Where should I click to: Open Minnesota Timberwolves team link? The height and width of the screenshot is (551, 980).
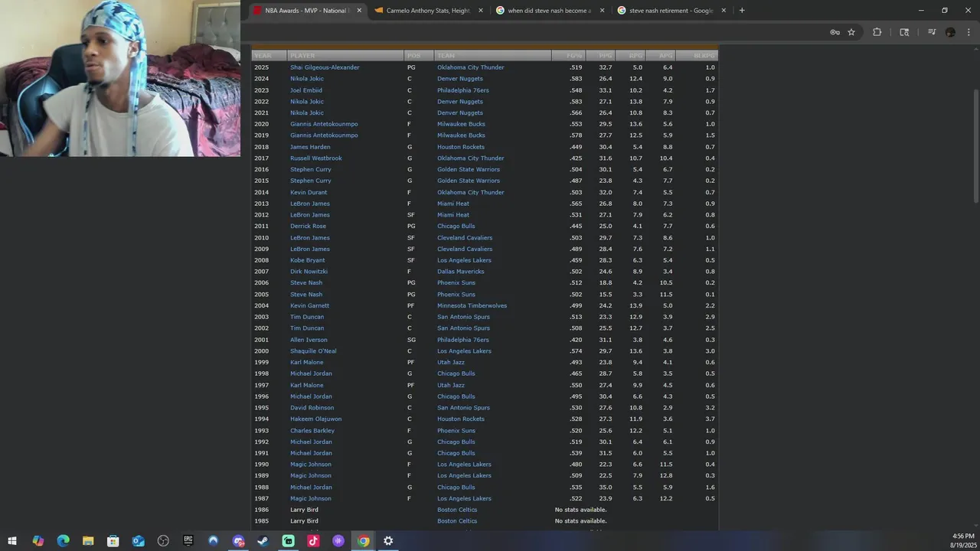(472, 305)
